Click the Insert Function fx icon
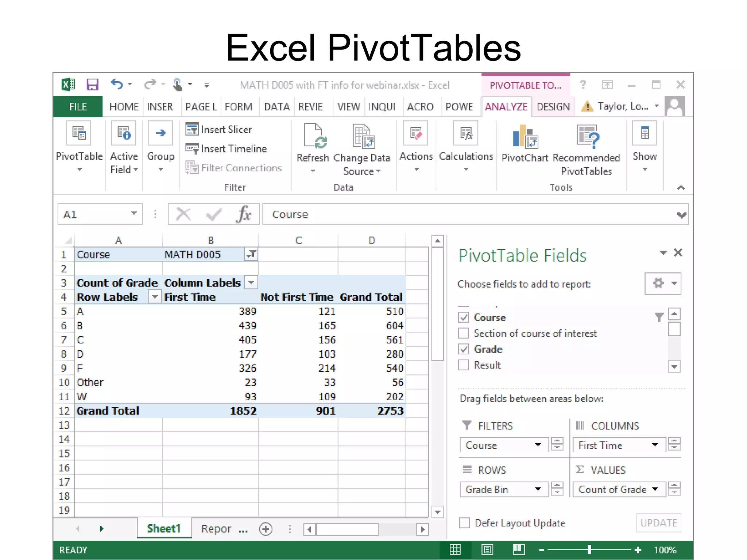The height and width of the screenshot is (560, 747). pyautogui.click(x=244, y=214)
